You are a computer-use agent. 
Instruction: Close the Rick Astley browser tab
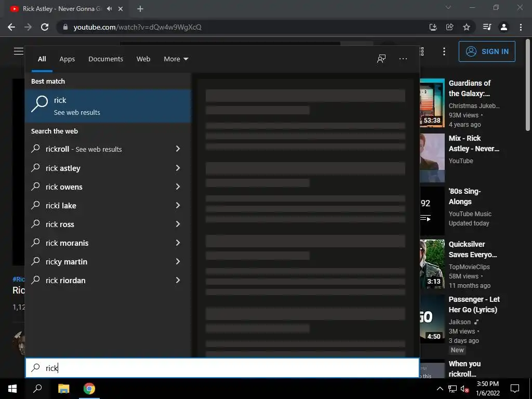pos(121,9)
